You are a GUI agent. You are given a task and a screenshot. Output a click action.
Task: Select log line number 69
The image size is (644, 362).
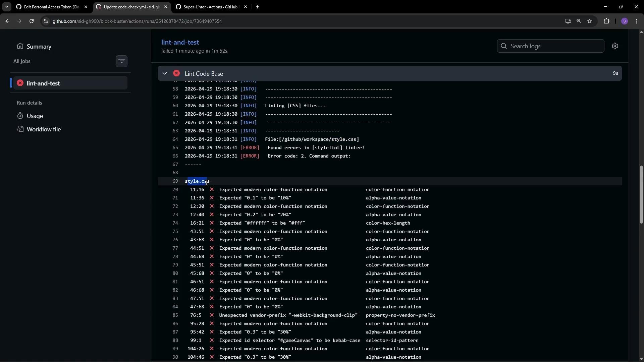click(175, 181)
